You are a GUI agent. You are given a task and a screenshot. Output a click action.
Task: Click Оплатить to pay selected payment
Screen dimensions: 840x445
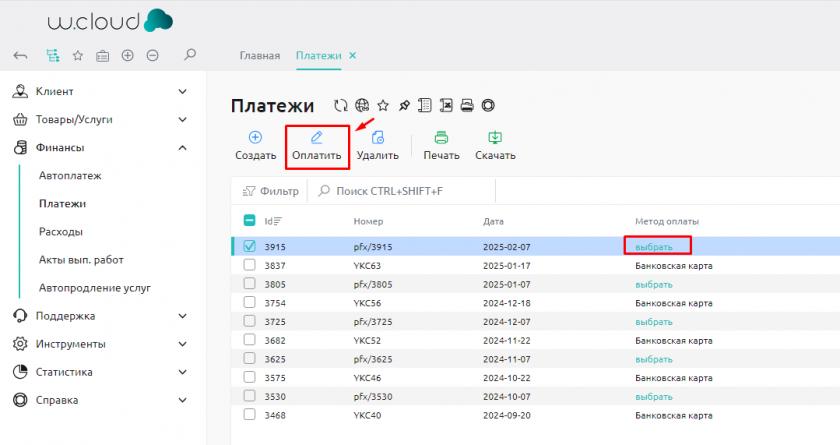click(317, 146)
